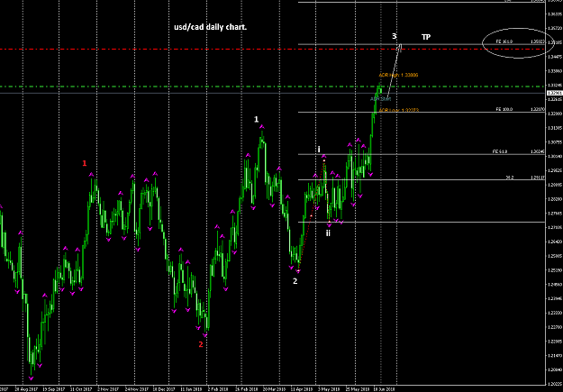Click the 20 Mar 2018 date label
Screen dimensions: 563x392
click(x=274, y=388)
